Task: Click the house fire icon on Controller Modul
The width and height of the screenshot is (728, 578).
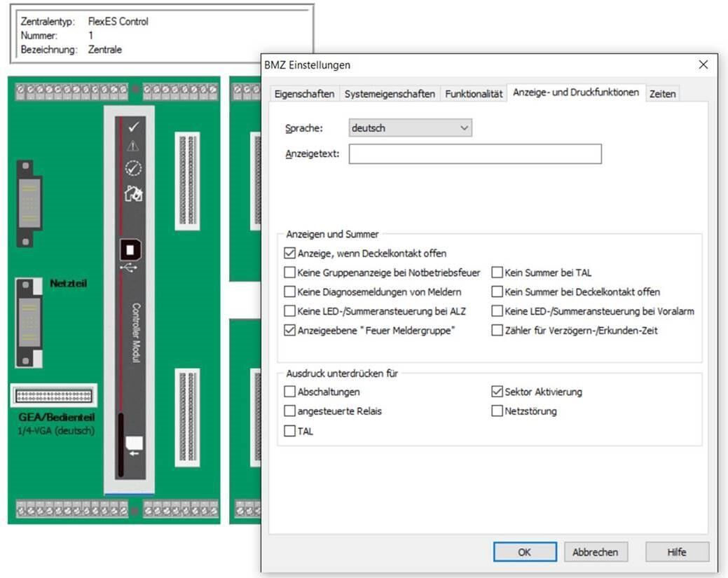Action: pyautogui.click(x=134, y=193)
